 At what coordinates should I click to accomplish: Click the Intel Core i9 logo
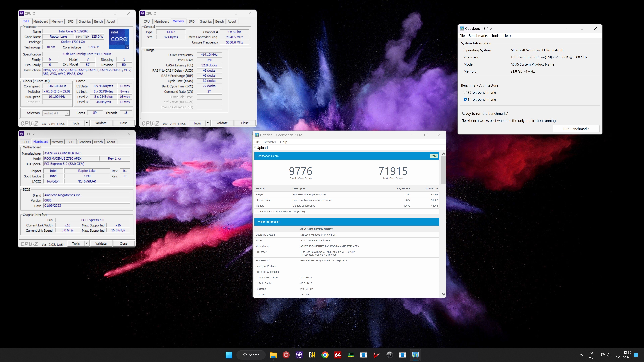tap(119, 39)
